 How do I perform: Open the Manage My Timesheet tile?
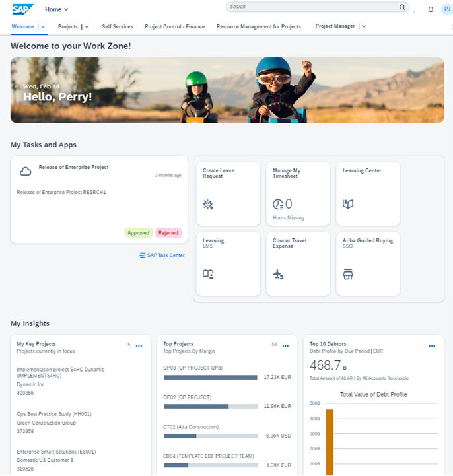(x=298, y=193)
